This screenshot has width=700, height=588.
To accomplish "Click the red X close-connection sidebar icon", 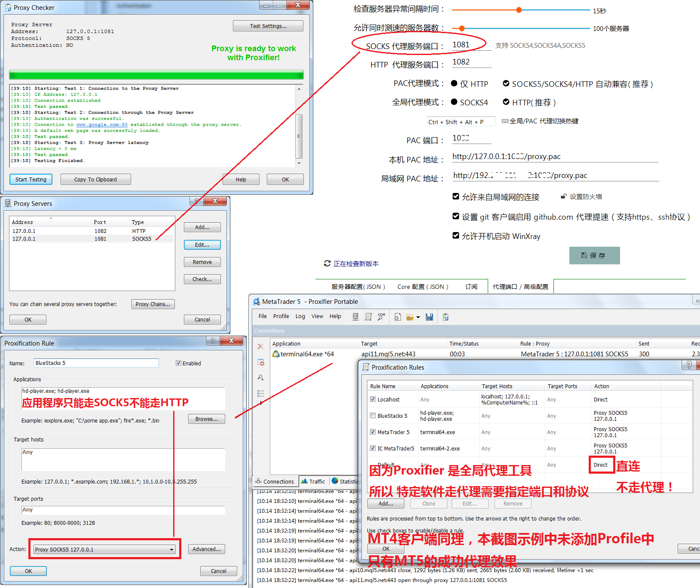I will pyautogui.click(x=260, y=346).
